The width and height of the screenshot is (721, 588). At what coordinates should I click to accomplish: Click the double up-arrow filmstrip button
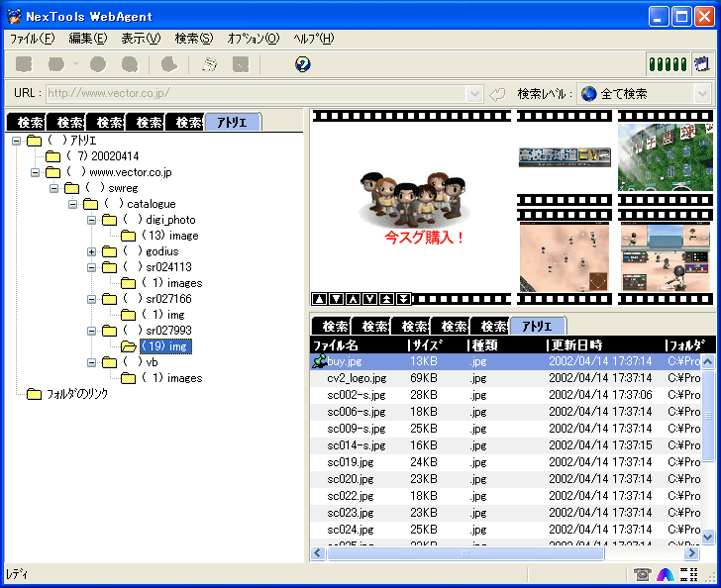(386, 299)
